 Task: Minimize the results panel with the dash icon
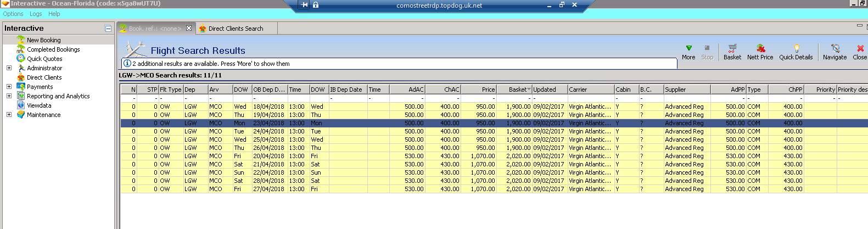860,25
